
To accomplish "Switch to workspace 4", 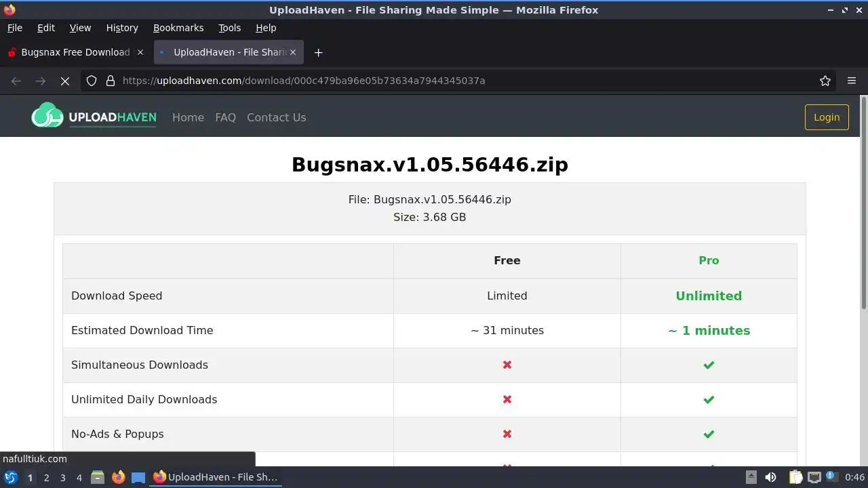I will (79, 477).
